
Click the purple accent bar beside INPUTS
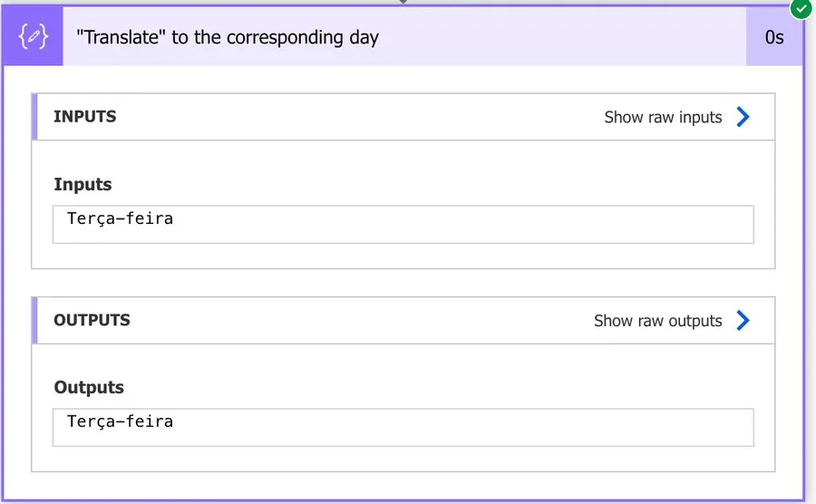(34, 117)
